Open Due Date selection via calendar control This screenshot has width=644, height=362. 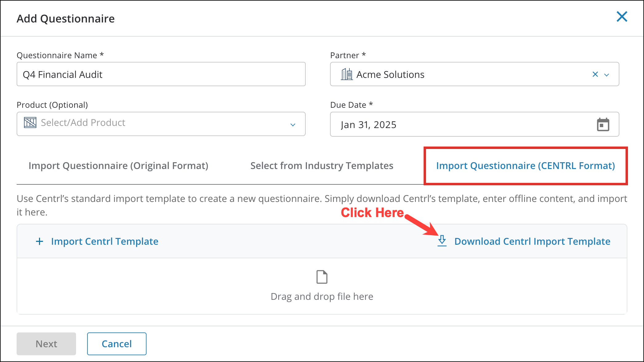603,124
